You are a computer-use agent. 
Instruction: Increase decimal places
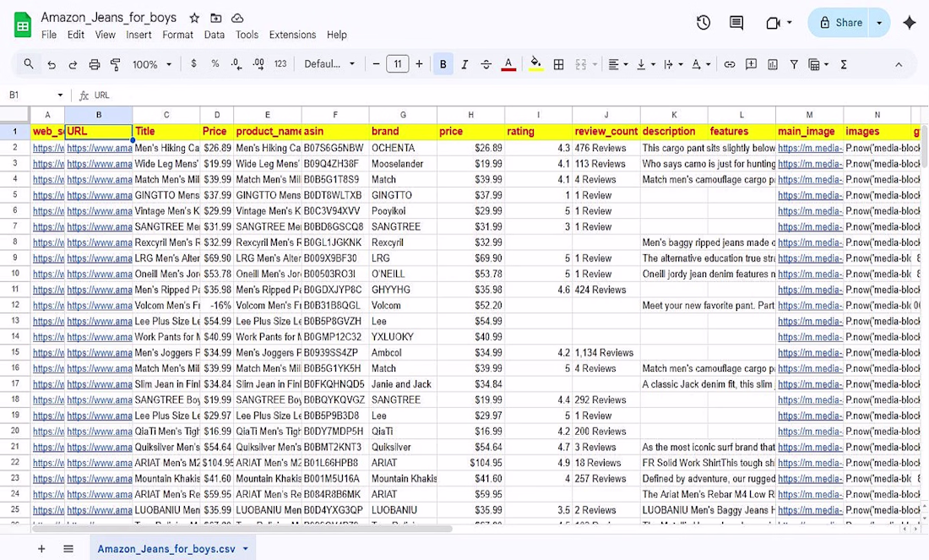[x=258, y=64]
